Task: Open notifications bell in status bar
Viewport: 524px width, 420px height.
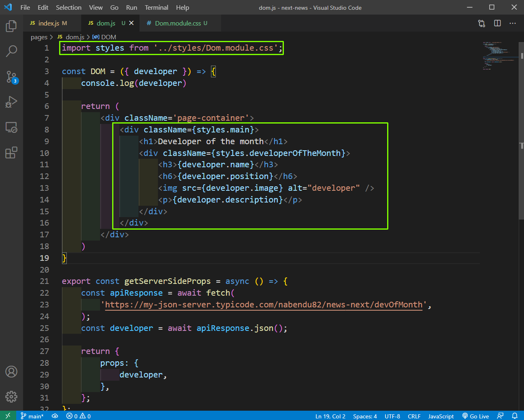Action: point(515,416)
